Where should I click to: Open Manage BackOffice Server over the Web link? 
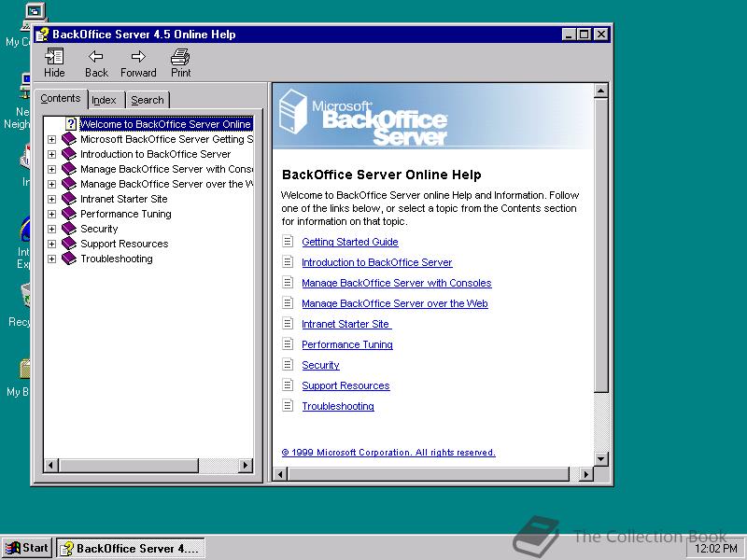click(x=394, y=303)
